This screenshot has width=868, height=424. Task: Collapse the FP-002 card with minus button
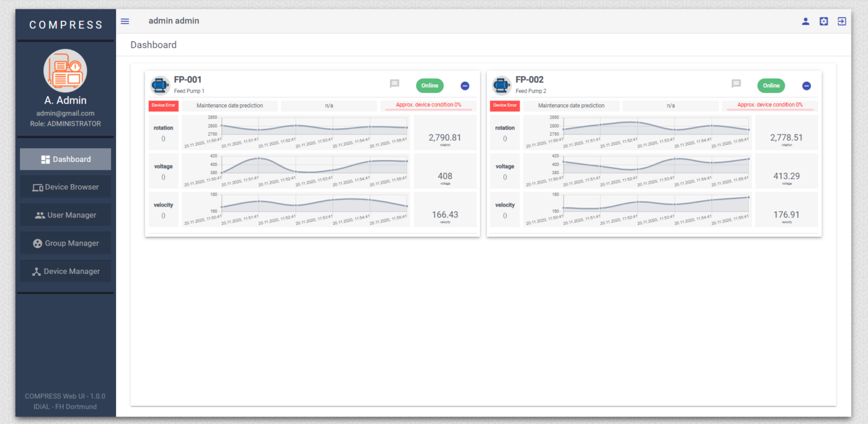point(806,86)
